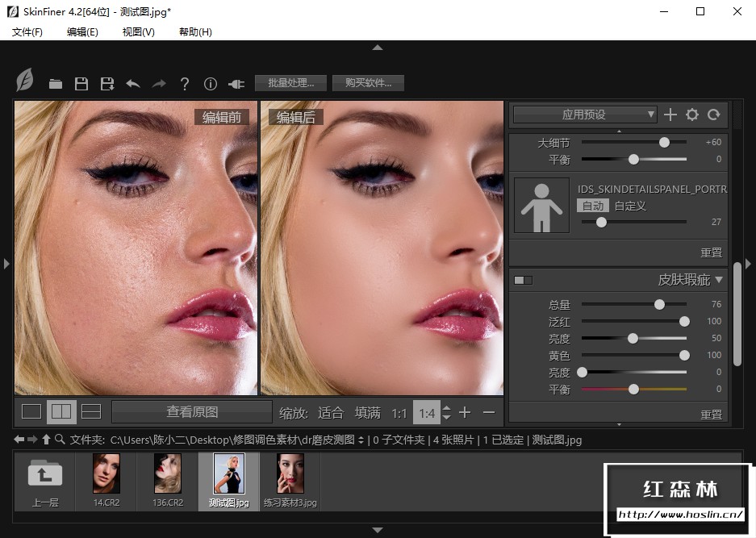
Task: Collapse the 皮肤瑕疵 section triangle
Action: [719, 280]
